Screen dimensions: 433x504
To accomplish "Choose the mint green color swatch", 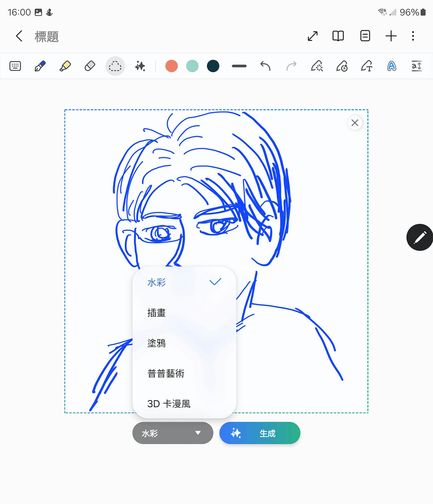I will pyautogui.click(x=192, y=66).
